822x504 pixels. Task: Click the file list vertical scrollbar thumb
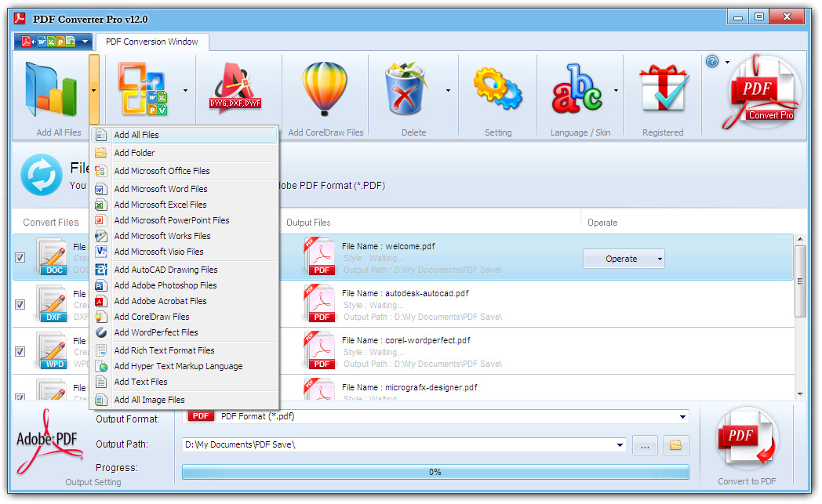[800, 281]
